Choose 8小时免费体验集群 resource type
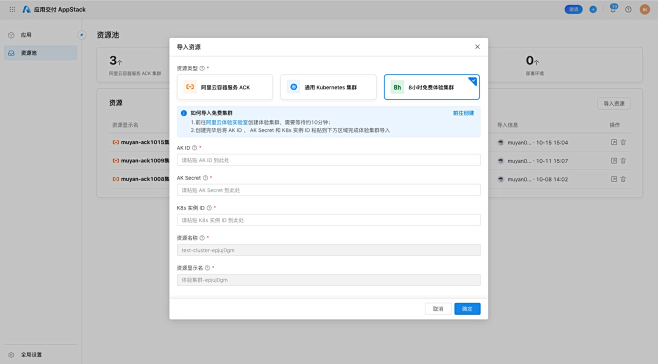The height and width of the screenshot is (364, 658). 432,87
